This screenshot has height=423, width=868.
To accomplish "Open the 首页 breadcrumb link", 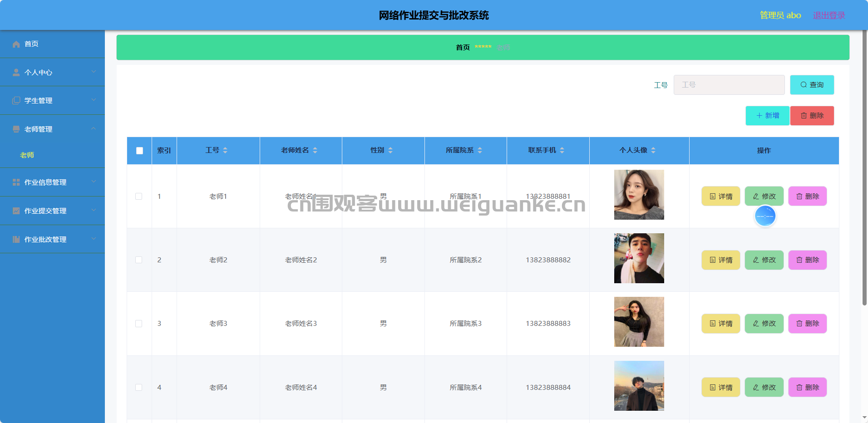I will (463, 47).
